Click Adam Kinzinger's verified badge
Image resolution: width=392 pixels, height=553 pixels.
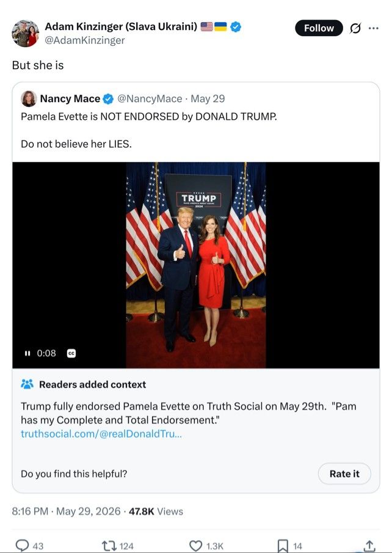(x=236, y=26)
